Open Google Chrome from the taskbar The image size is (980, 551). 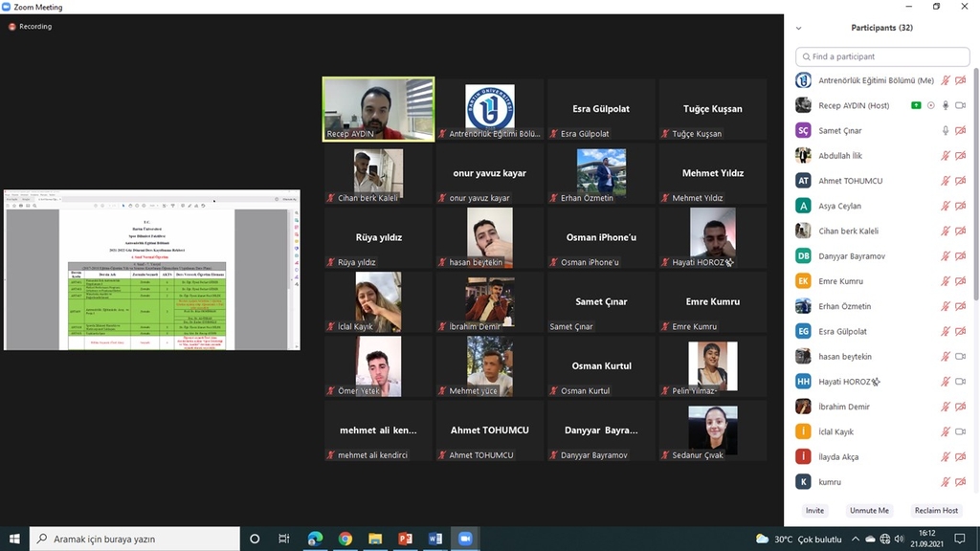345,539
